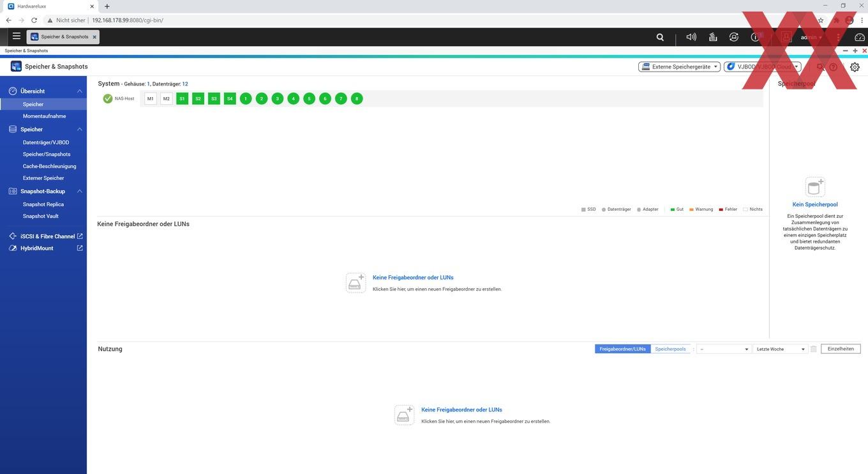This screenshot has height=474, width=868.
Task: Click the create shared folder icon in Nutzung section
Action: pos(404,415)
